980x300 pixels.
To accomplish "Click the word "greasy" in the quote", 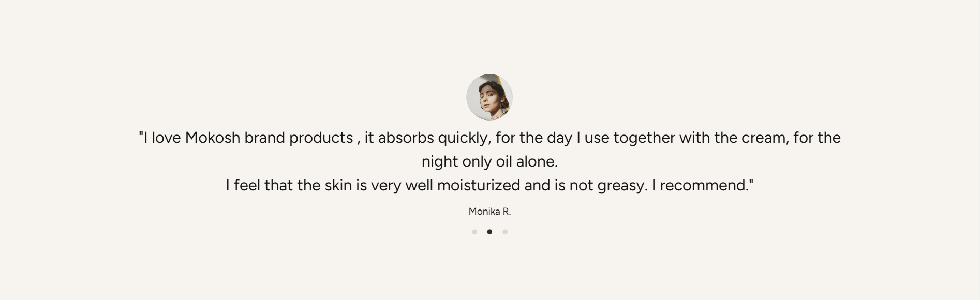I will (x=621, y=185).
